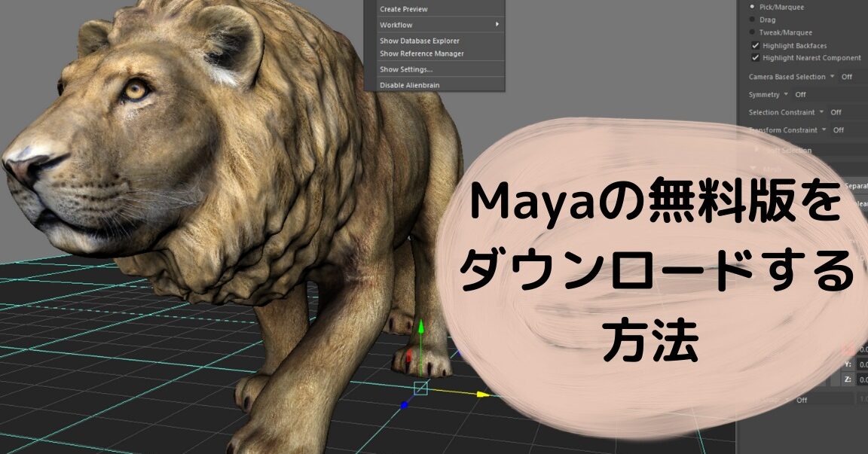Select the Pick/Marquee radio option
The width and height of the screenshot is (868, 454).
pos(752,7)
